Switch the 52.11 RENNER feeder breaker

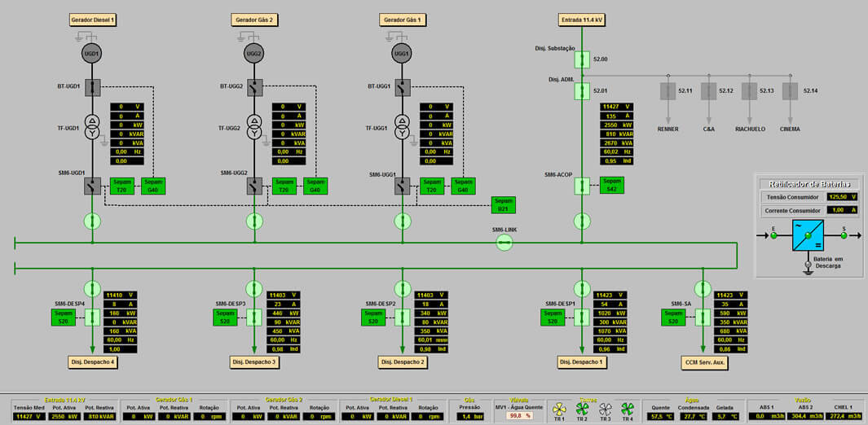tap(668, 91)
